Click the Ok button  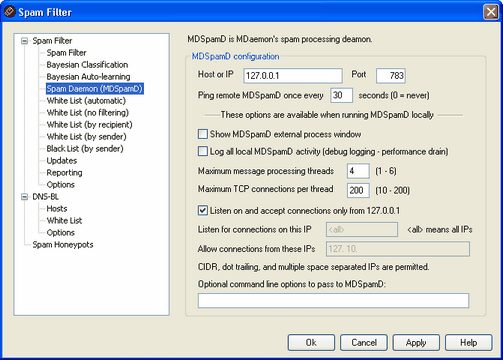[311, 343]
